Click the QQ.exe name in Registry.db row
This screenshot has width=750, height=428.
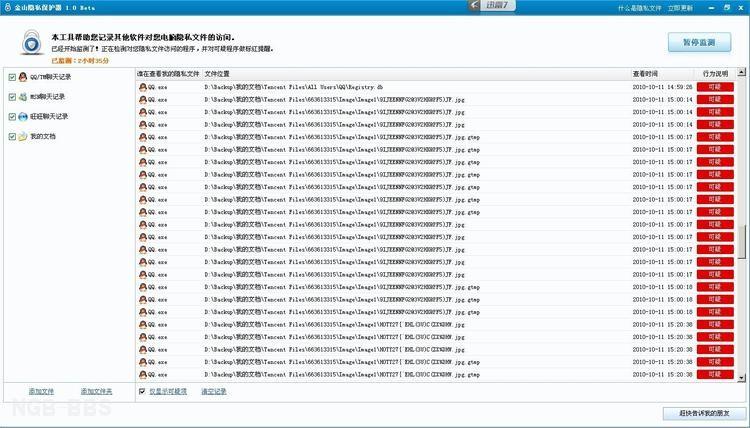tap(157, 87)
